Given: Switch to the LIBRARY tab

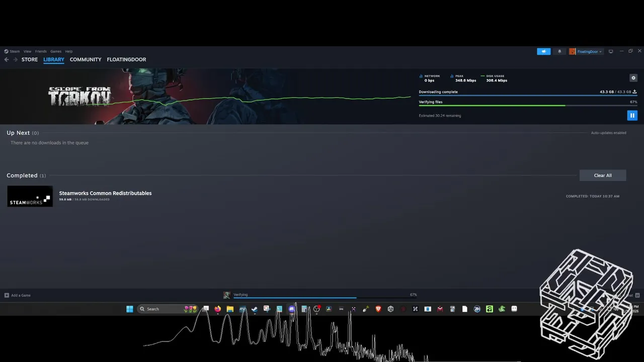Looking at the screenshot, I should 54,59.
